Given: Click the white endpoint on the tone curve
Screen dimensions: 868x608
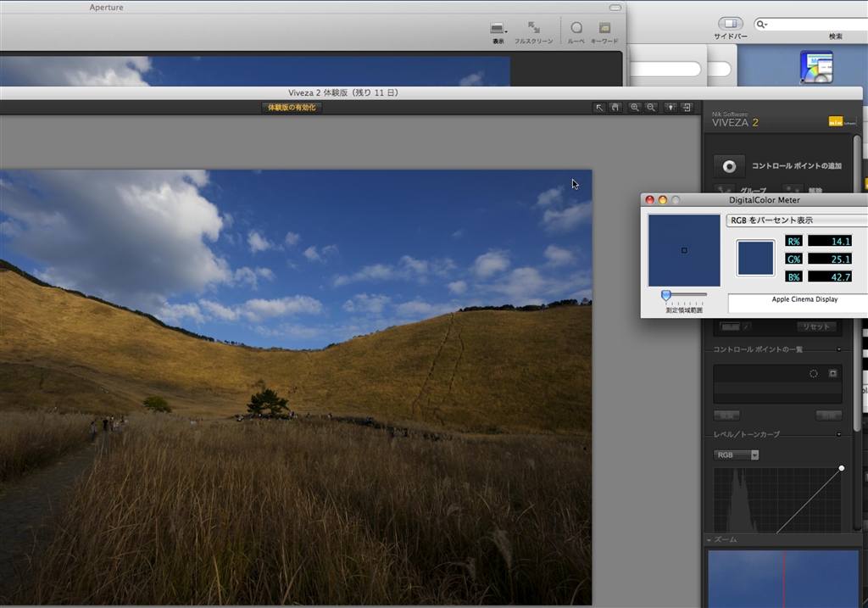Looking at the screenshot, I should (x=841, y=468).
